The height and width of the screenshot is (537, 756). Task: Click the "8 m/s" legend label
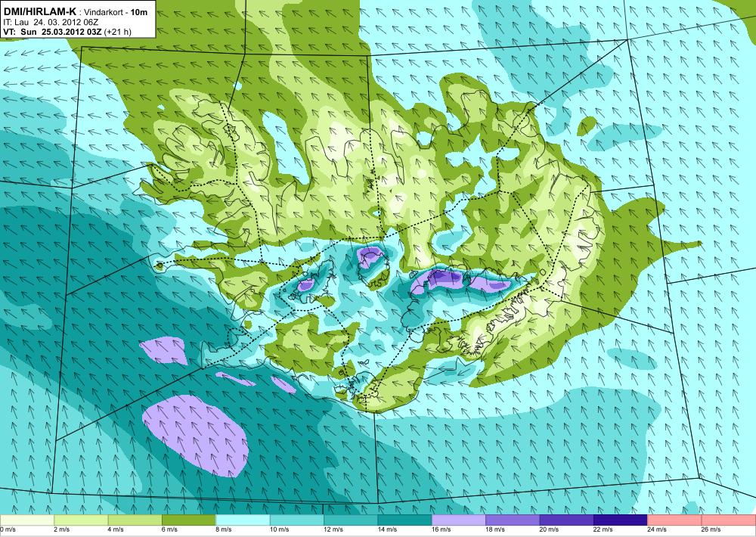tap(224, 529)
